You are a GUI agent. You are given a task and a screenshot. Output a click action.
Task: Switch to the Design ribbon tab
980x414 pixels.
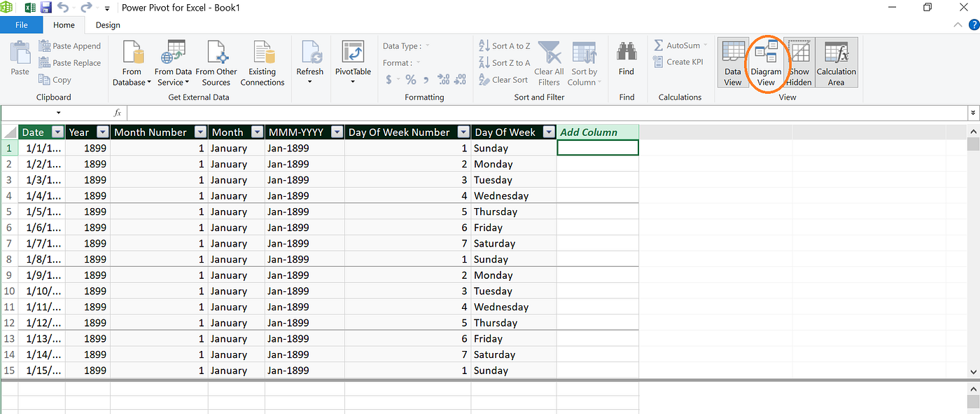pos(107,25)
